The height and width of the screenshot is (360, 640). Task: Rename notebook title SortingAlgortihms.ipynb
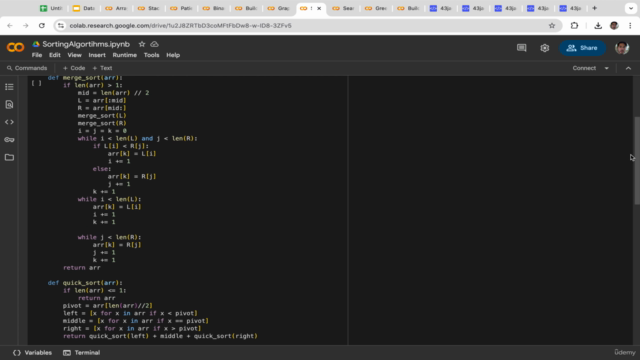[x=86, y=44]
